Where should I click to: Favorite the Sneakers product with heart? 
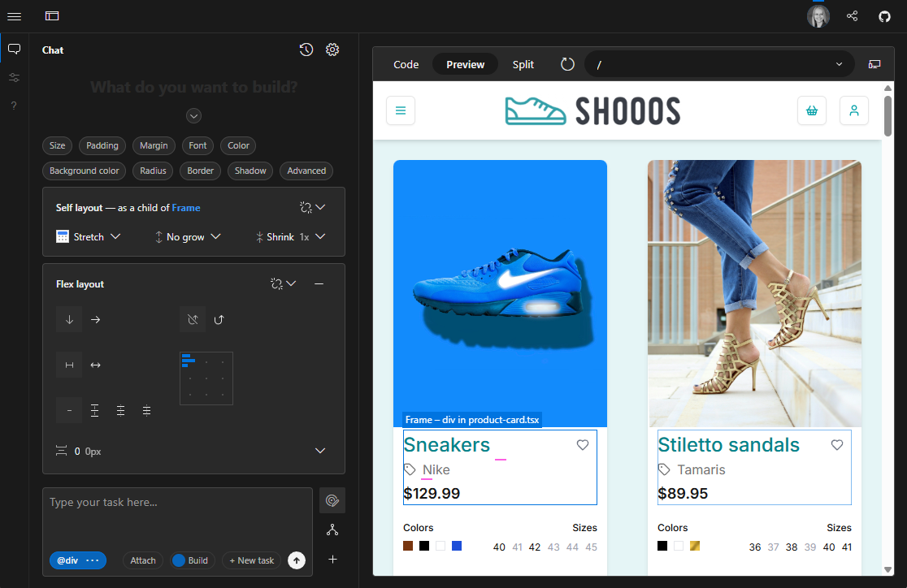click(583, 444)
